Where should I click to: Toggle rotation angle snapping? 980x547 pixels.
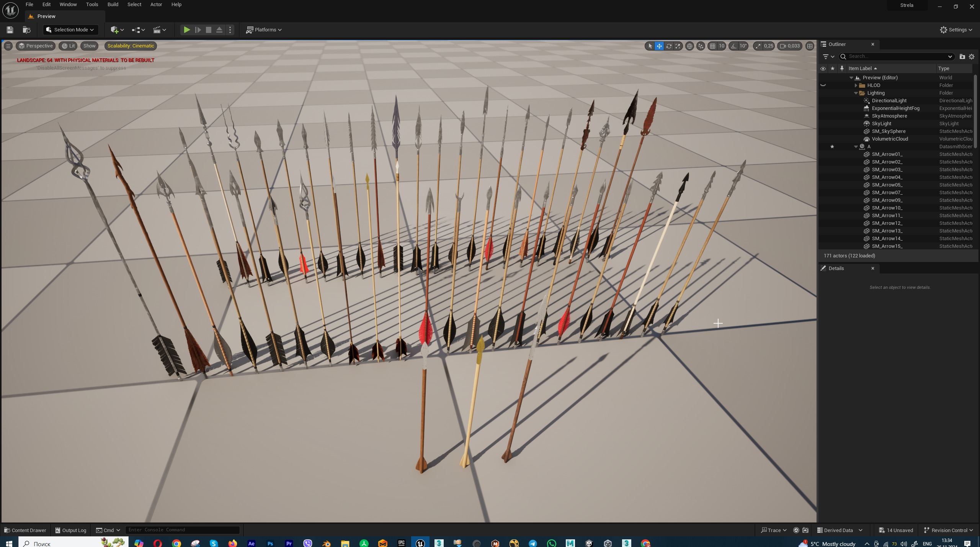[733, 46]
